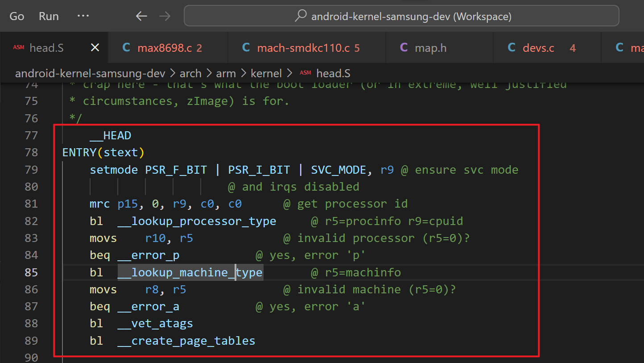Click r8 register on line 86

point(152,289)
